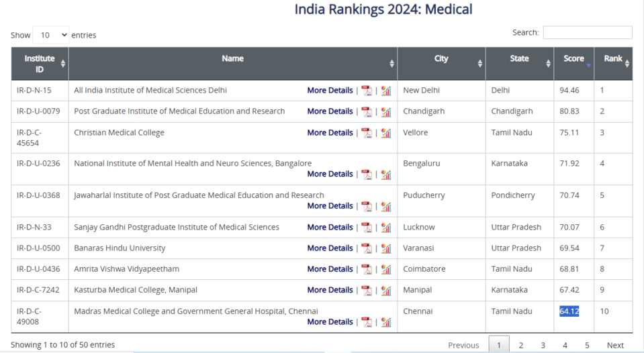The image size is (644, 353).
Task: Open PDF icon for Sanjay Gandhi Postgraduate Institute
Action: [367, 228]
